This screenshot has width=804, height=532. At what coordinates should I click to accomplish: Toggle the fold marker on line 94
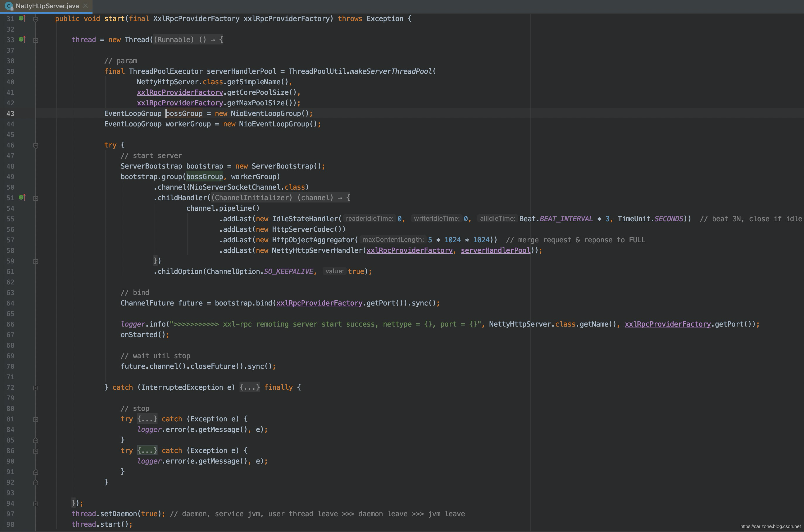36,504
